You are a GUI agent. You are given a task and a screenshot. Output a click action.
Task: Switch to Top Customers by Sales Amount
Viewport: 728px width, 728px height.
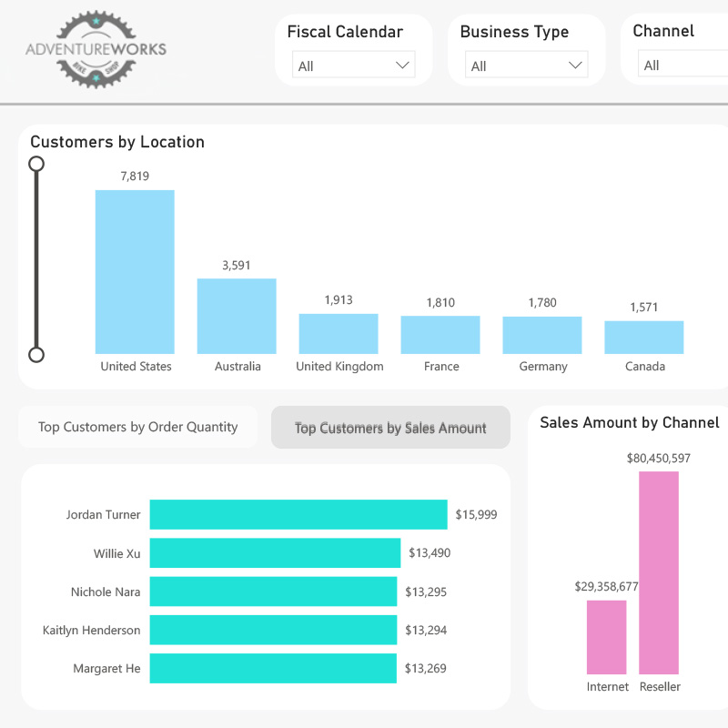click(390, 428)
